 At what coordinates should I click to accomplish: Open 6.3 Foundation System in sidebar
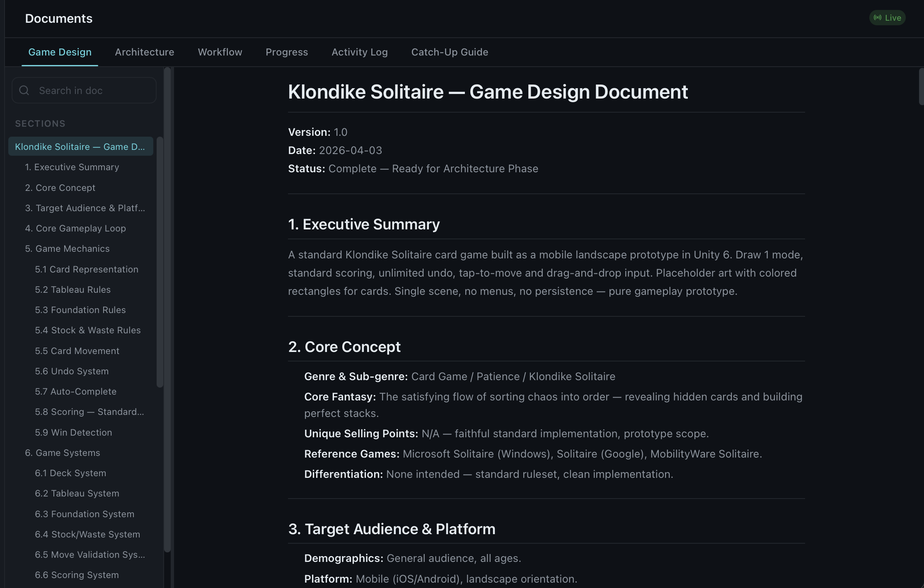[x=85, y=514]
